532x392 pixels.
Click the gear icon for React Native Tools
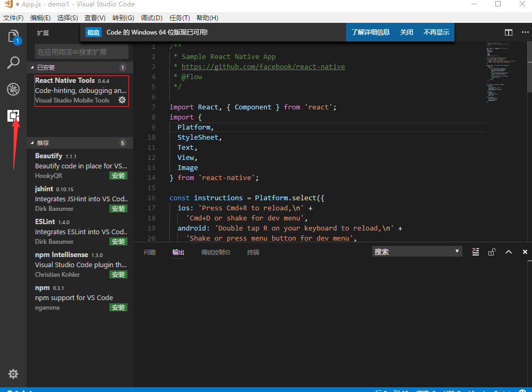(122, 100)
